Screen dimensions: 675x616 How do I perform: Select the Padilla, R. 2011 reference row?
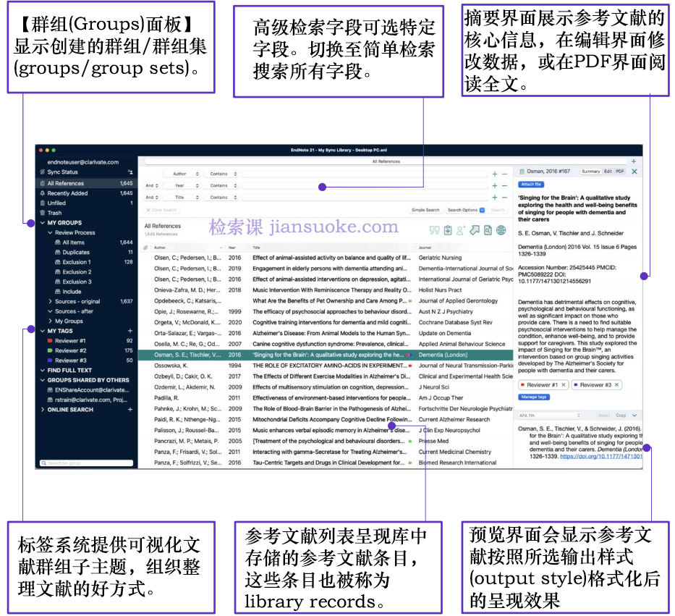tap(326, 398)
